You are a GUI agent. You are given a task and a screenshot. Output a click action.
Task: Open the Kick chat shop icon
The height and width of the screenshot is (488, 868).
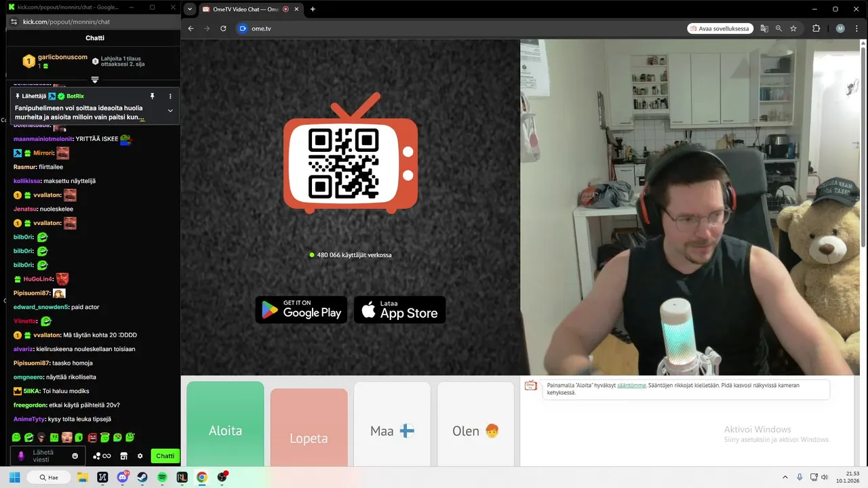click(123, 456)
